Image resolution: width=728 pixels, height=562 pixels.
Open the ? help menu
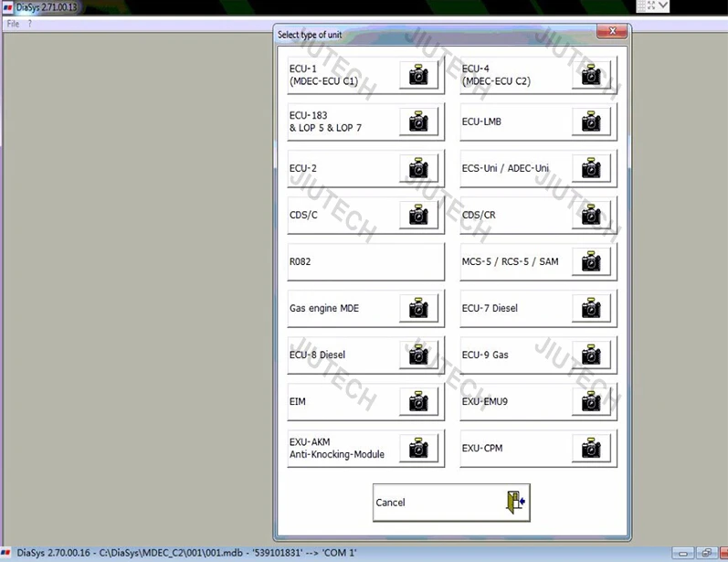click(x=29, y=24)
